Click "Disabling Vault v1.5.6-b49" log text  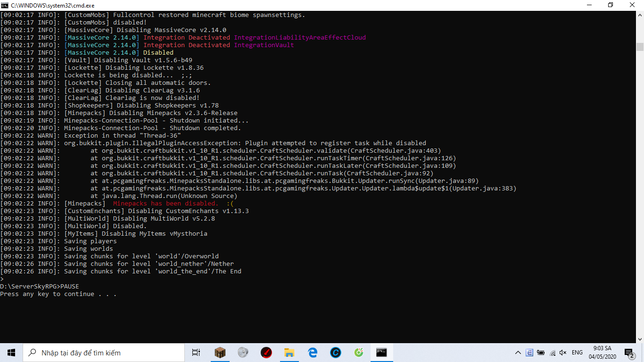[143, 60]
